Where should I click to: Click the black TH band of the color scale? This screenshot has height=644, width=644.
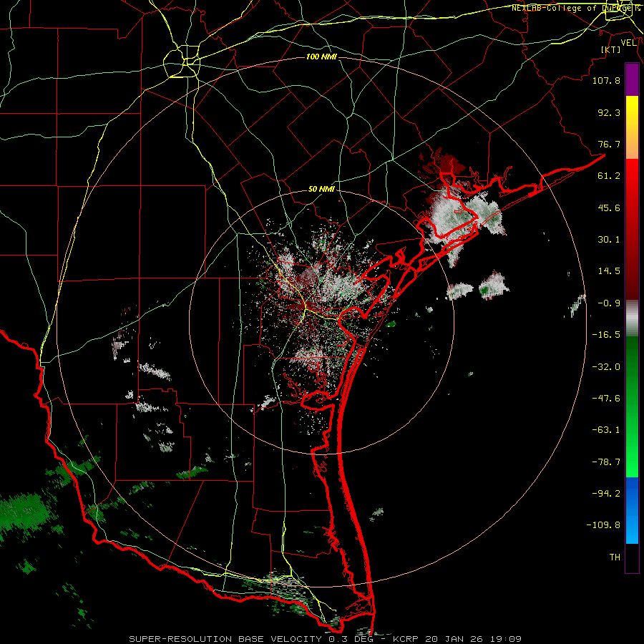point(632,557)
